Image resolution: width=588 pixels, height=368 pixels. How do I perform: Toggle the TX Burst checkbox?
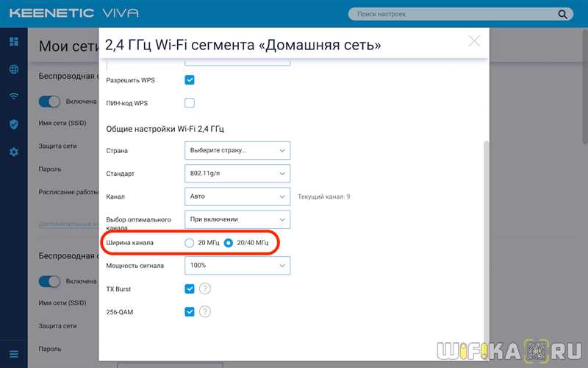click(x=190, y=289)
